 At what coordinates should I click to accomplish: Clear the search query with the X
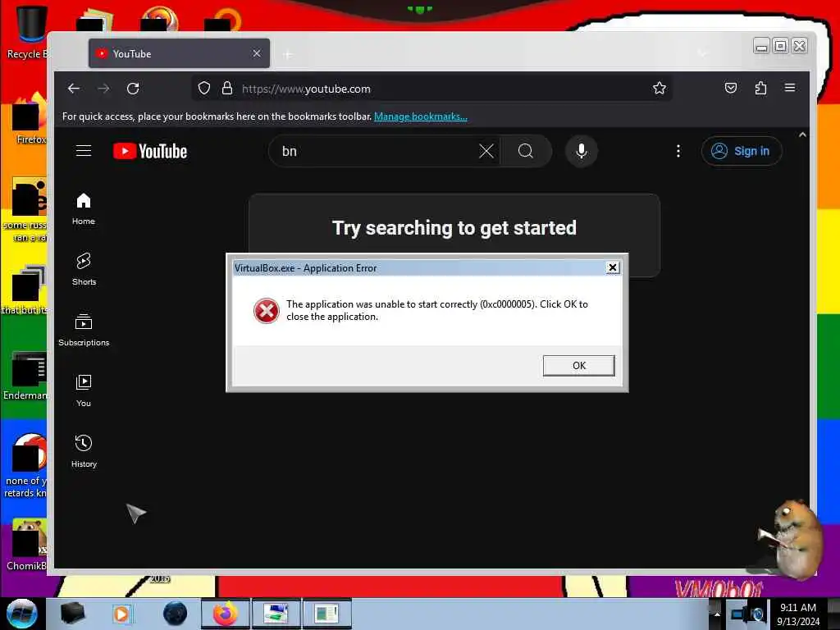point(486,151)
